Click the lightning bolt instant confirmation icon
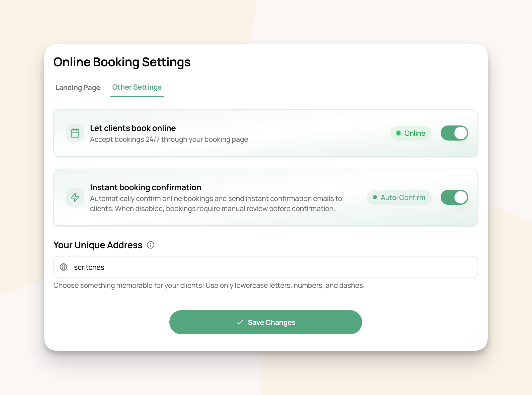Viewport: 532px width, 395px height. point(75,197)
